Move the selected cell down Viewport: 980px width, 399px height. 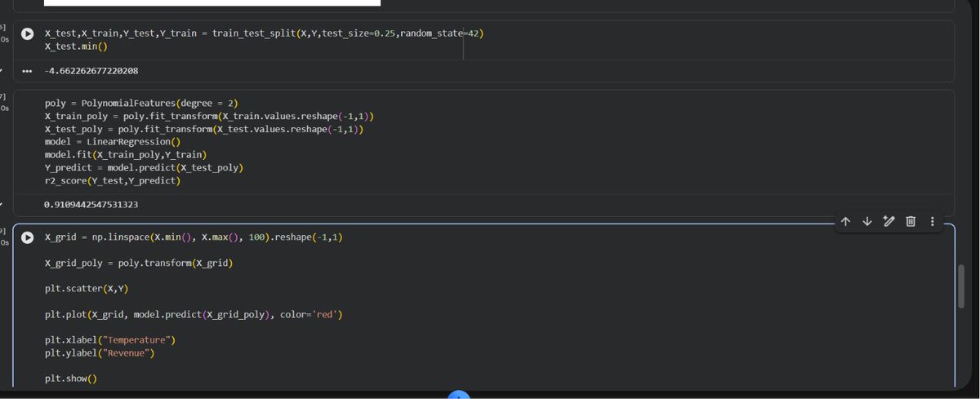pos(867,221)
